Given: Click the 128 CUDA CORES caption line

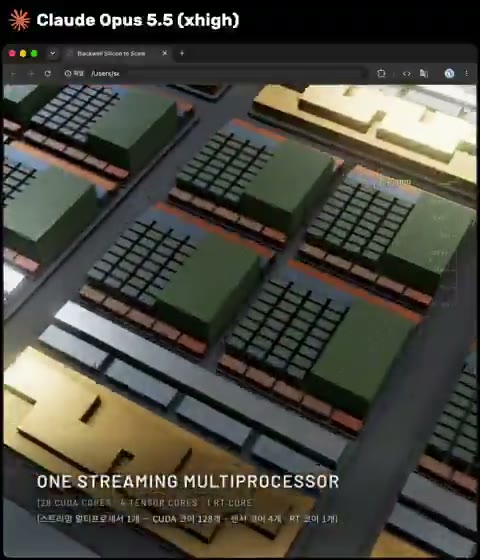Looking at the screenshot, I should tap(145, 503).
